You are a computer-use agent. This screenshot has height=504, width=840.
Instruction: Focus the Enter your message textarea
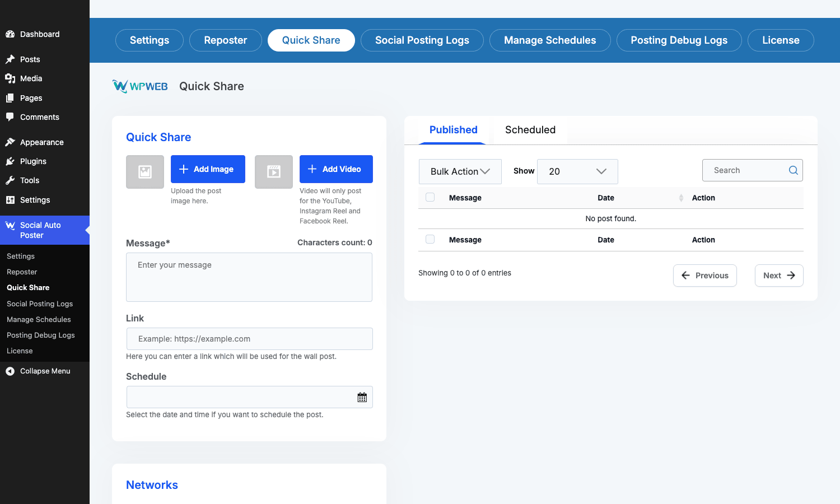point(249,277)
